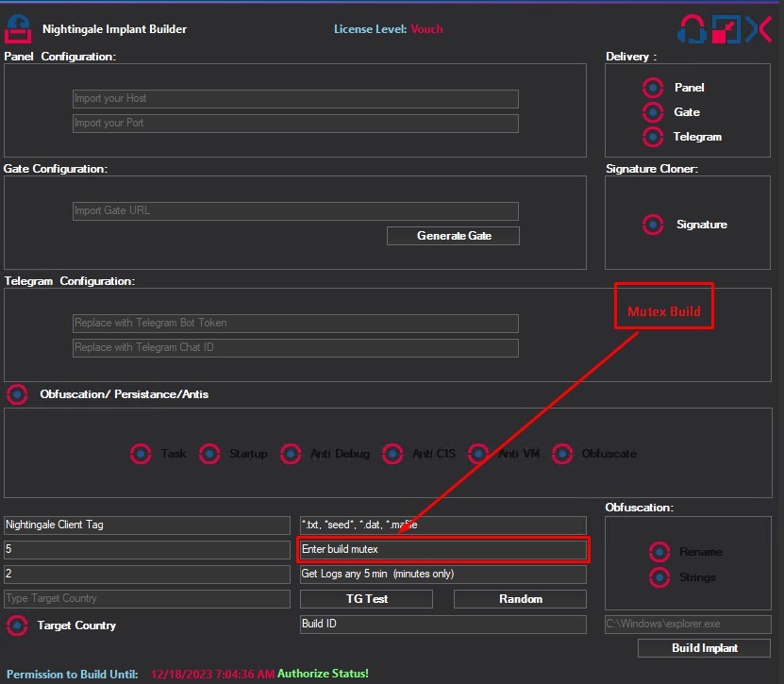This screenshot has width=784, height=684.
Task: Toggle the Anti Debug option
Action: tap(291, 454)
